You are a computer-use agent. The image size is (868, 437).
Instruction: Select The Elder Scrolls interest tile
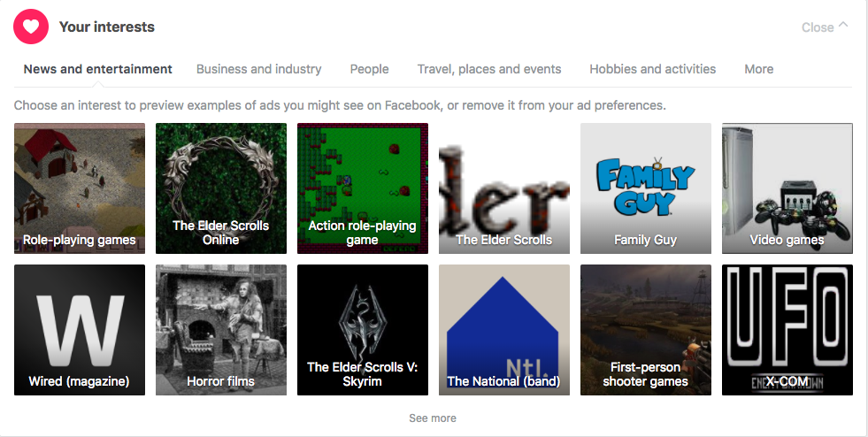coord(504,188)
